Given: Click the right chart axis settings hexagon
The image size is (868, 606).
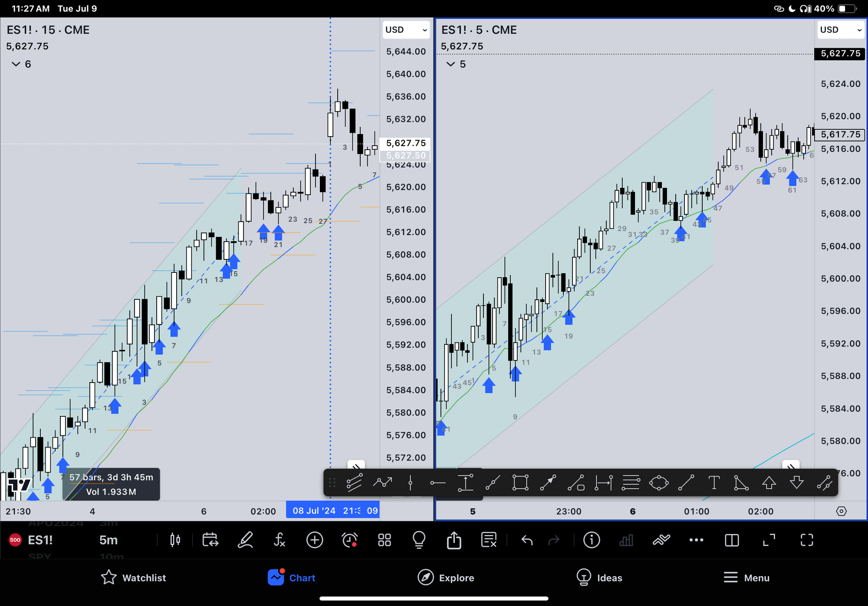Looking at the screenshot, I should [841, 511].
